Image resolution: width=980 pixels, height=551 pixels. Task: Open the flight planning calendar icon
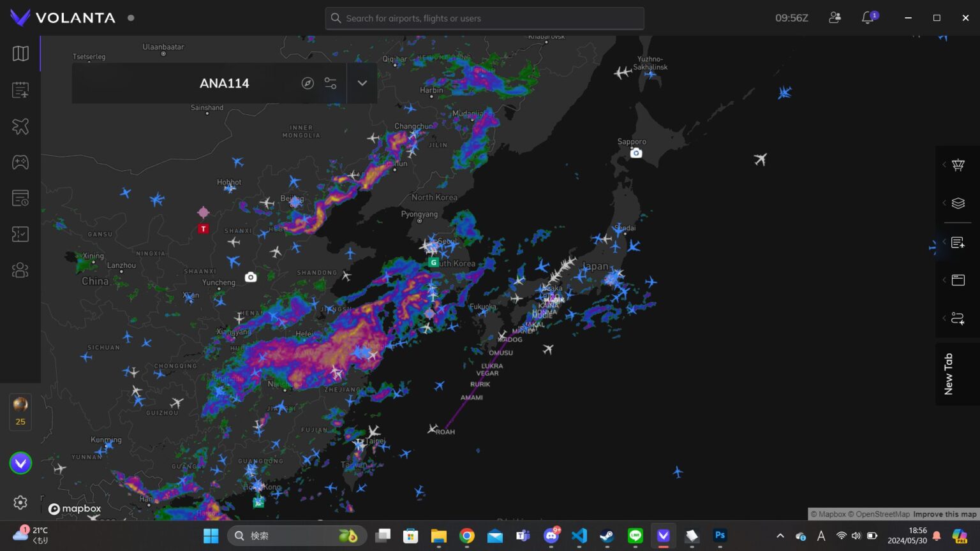20,90
